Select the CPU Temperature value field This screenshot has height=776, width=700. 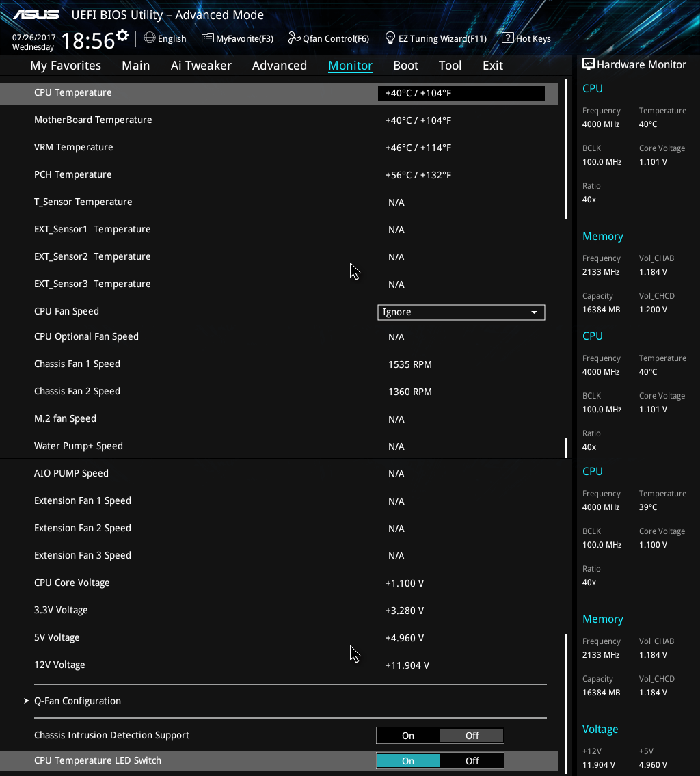(461, 94)
